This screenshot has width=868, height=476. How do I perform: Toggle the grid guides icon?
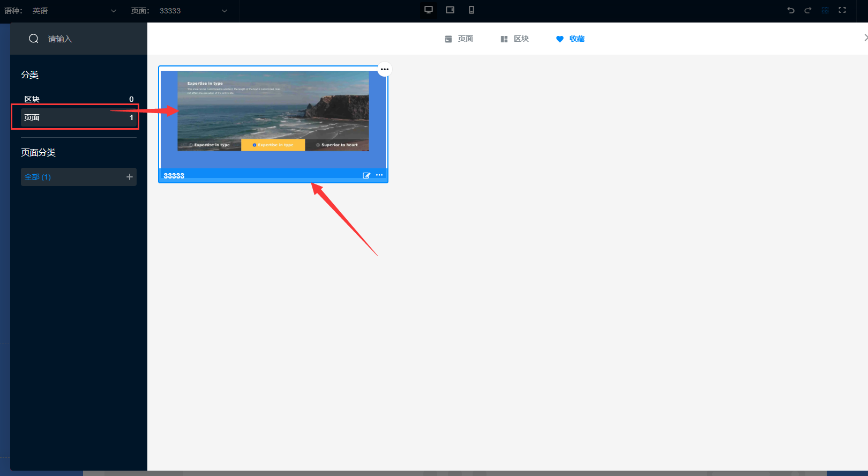[x=825, y=10]
